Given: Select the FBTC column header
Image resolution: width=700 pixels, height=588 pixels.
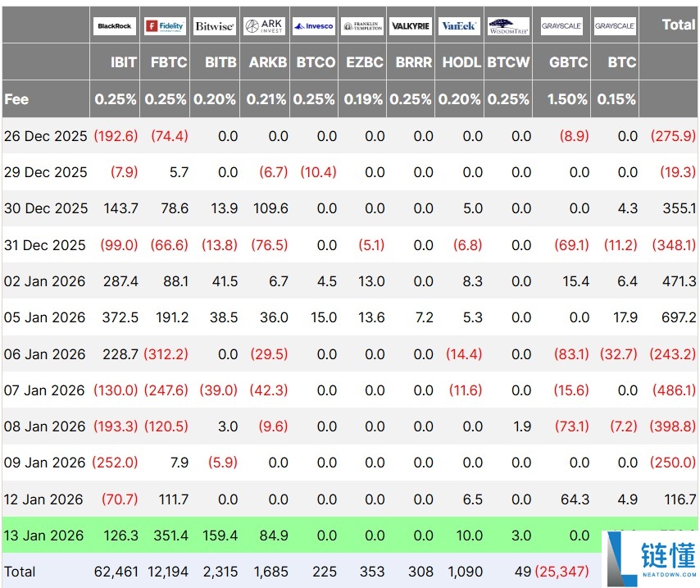Looking at the screenshot, I should 169,62.
